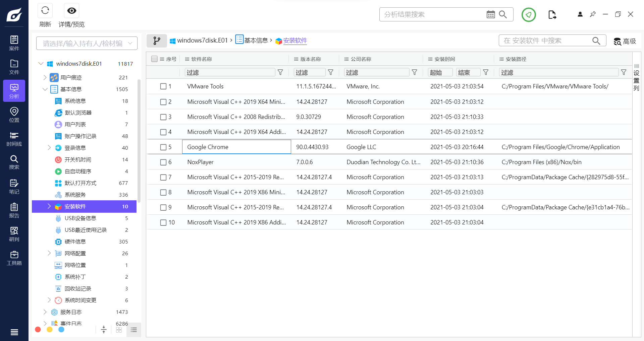Viewport: 644px width, 341px height.
Task: Select 回收站记录 in the tree
Action: click(x=78, y=288)
